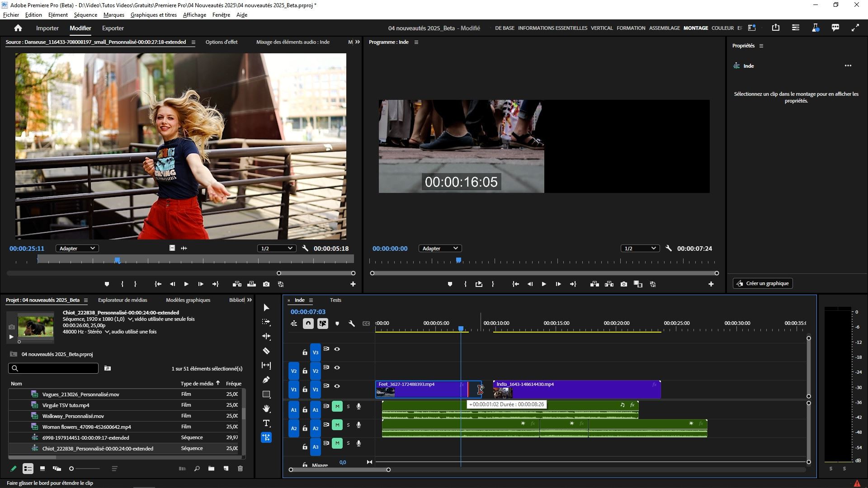Select the Pen tool
Viewport: 868px width, 488px height.
tap(266, 380)
